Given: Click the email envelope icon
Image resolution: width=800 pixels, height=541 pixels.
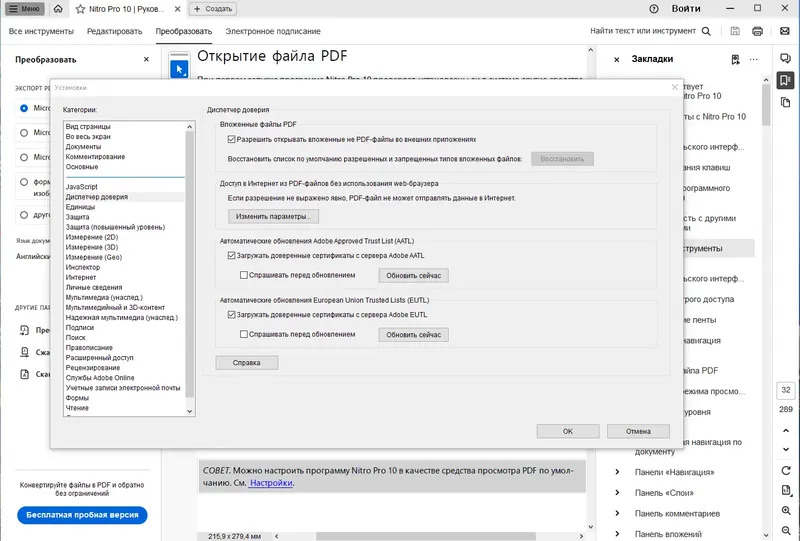Looking at the screenshot, I should pyautogui.click(x=785, y=31).
